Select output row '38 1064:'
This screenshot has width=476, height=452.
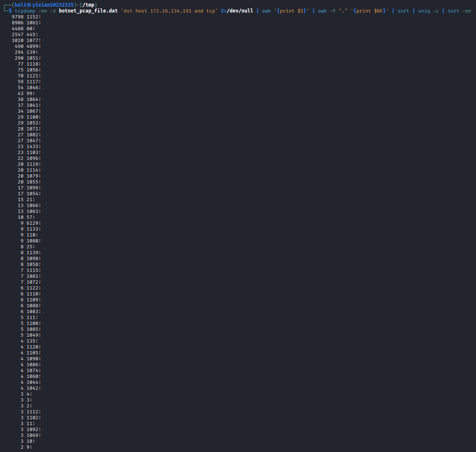(x=29, y=99)
